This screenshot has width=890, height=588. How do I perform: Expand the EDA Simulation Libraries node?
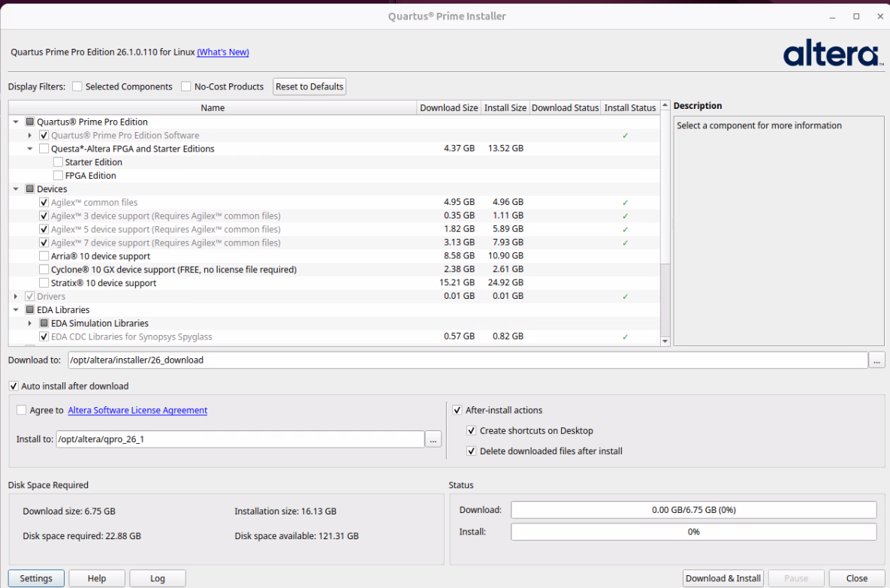(x=29, y=323)
